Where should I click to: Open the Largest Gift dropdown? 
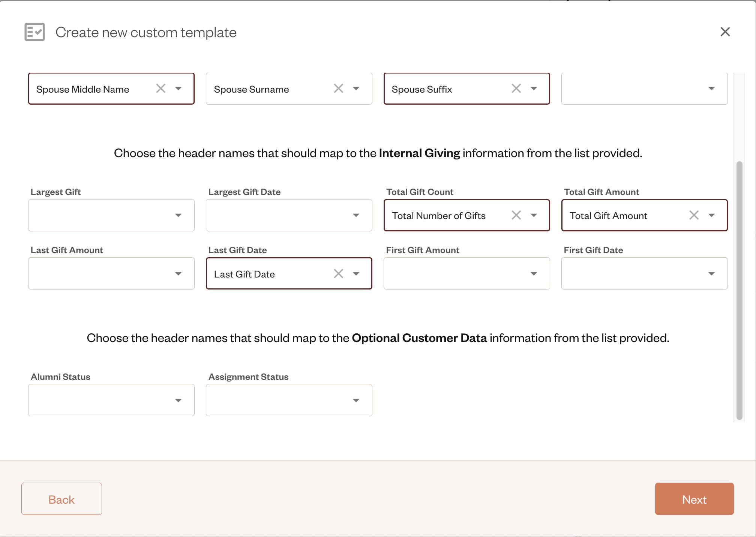(111, 215)
